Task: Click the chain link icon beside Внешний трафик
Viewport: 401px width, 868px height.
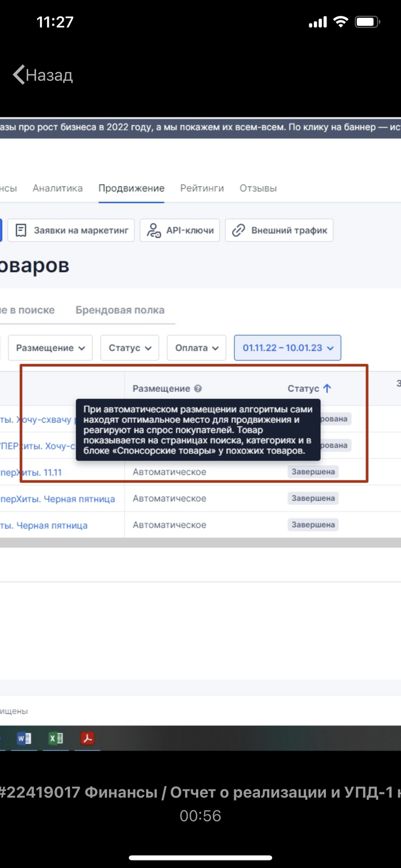Action: [238, 230]
